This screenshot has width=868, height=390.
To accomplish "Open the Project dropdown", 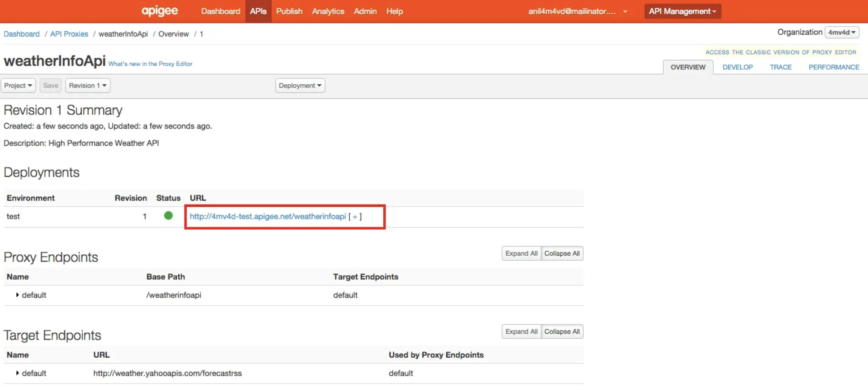I will pos(18,85).
